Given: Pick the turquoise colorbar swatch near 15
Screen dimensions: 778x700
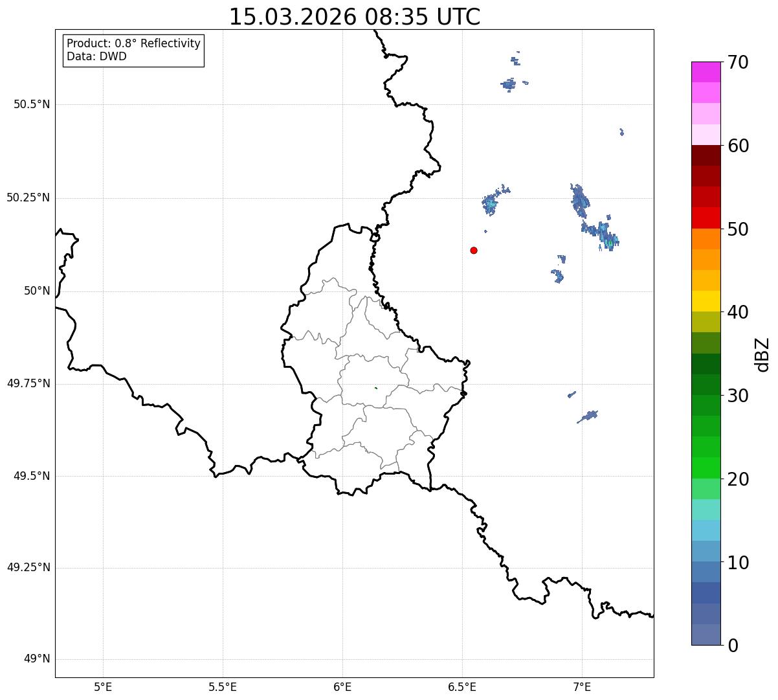Looking at the screenshot, I should click(706, 510).
